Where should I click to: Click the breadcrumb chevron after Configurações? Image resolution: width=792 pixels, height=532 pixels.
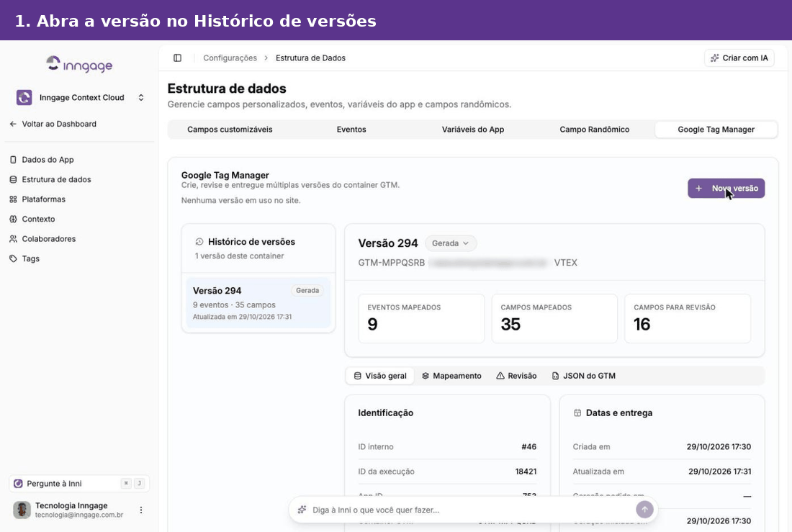pyautogui.click(x=266, y=58)
